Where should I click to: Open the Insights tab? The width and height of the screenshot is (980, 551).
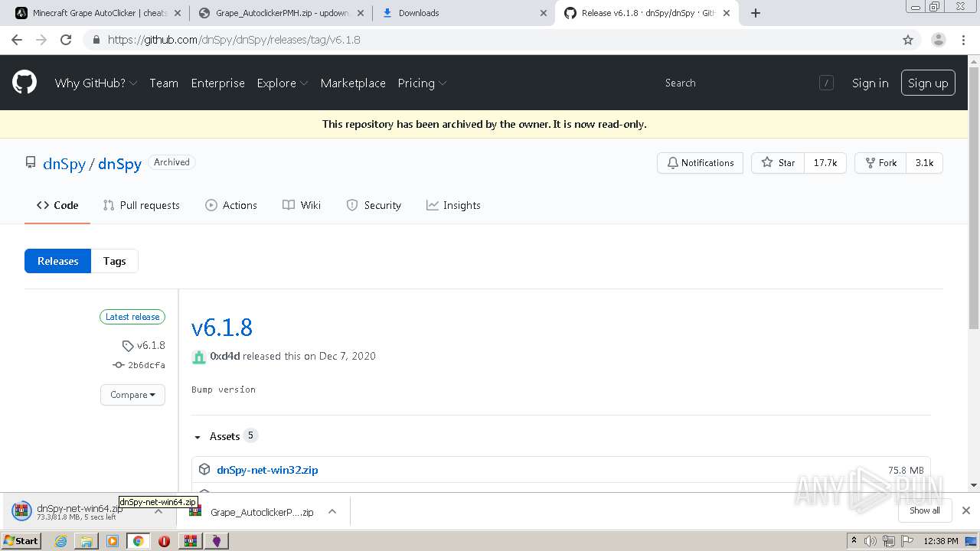click(453, 205)
